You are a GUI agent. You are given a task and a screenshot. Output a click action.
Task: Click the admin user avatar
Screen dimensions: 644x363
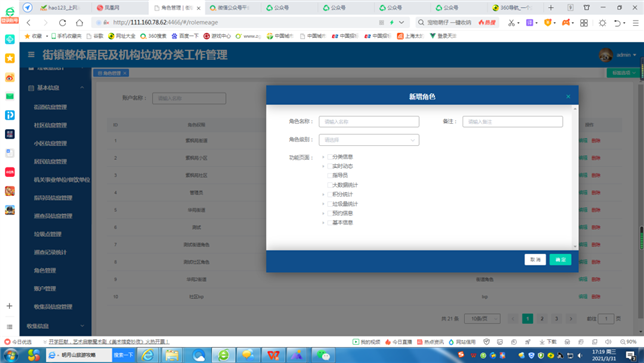[x=605, y=55]
